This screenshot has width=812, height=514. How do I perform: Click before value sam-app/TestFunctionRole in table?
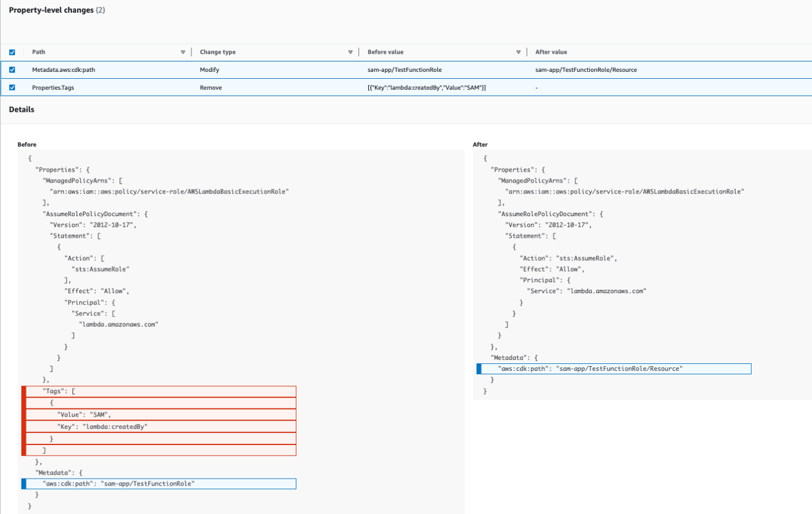click(405, 70)
